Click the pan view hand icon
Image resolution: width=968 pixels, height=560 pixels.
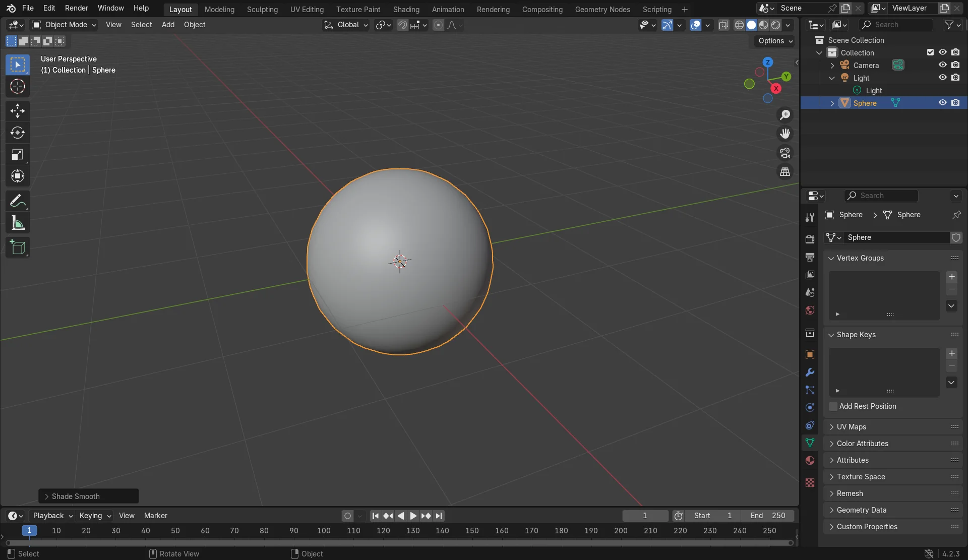pyautogui.click(x=785, y=134)
